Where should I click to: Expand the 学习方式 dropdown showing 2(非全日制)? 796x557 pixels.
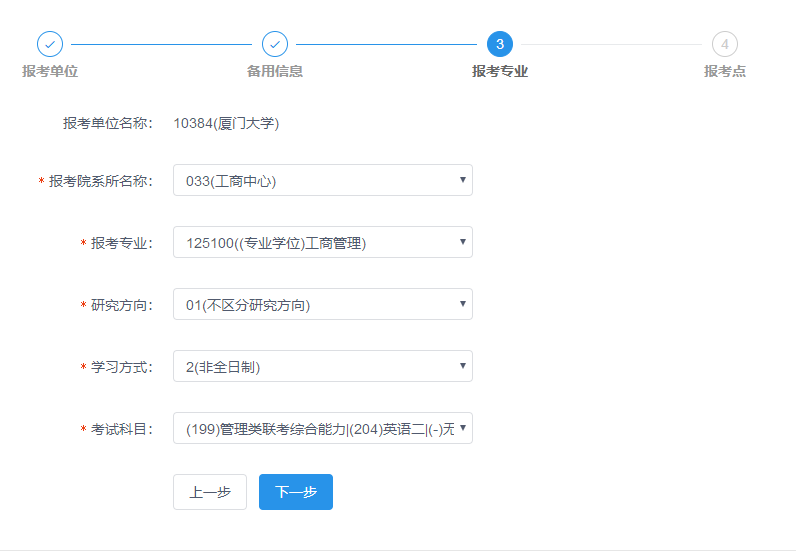click(x=322, y=367)
